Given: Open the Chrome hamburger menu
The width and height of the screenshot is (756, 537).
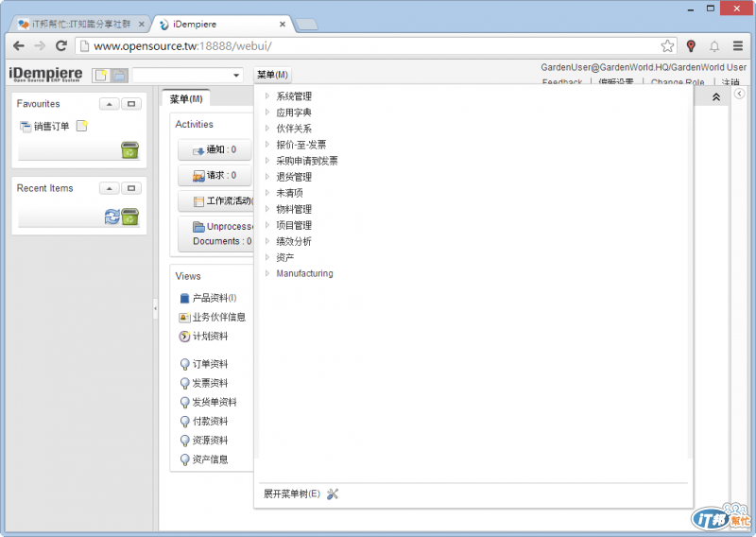Looking at the screenshot, I should [x=738, y=45].
